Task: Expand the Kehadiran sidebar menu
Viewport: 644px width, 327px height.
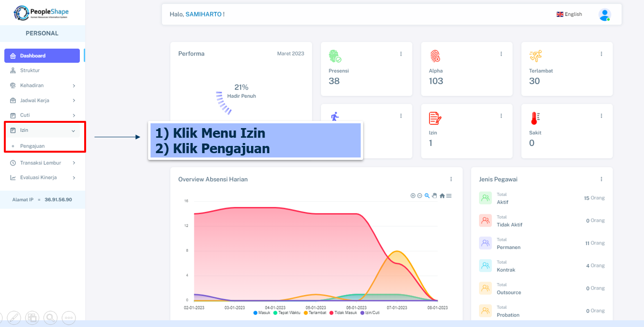Action: 42,86
